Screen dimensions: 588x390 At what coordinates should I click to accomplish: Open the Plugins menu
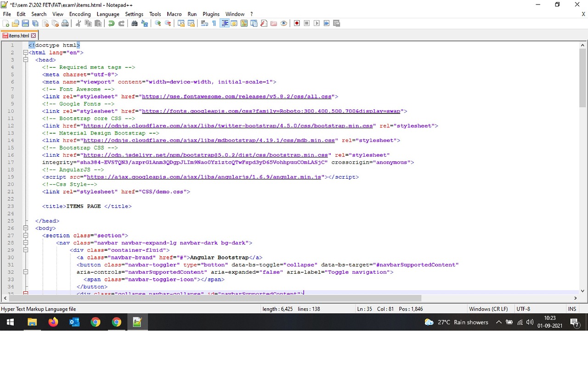point(211,14)
